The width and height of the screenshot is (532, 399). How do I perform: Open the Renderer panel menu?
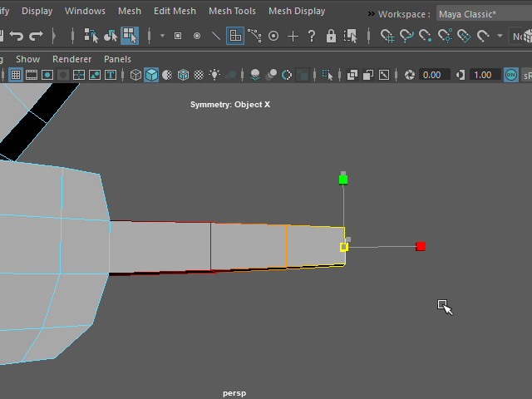(x=71, y=59)
